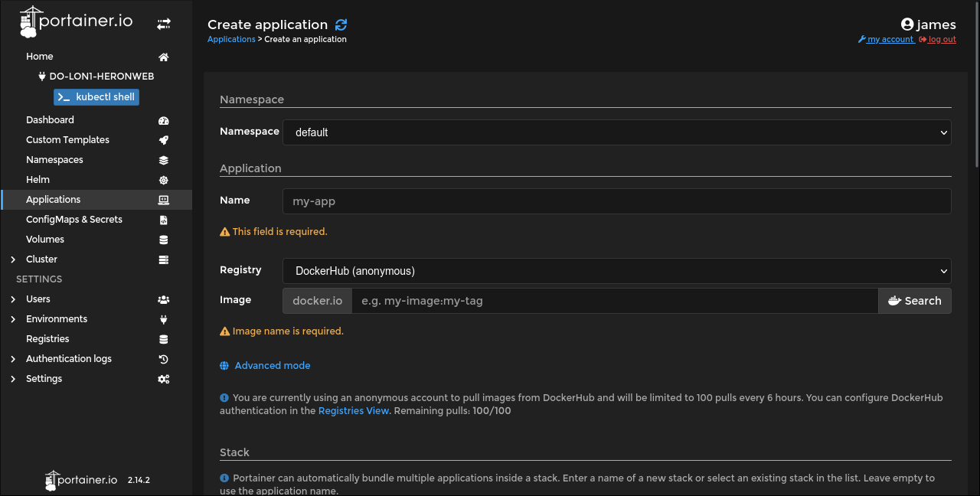Viewport: 980px width, 496px height.
Task: Click the Dashboard gauge icon
Action: point(163,120)
